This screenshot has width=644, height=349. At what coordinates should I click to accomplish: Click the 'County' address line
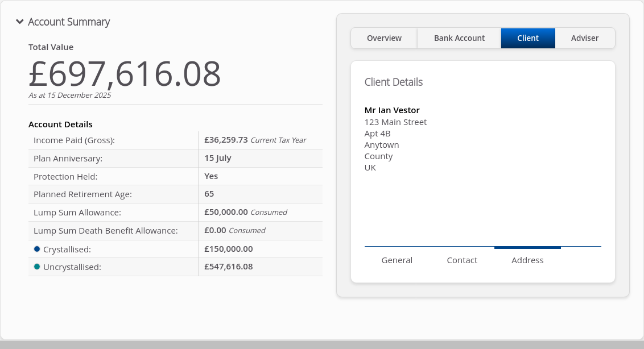pyautogui.click(x=378, y=156)
